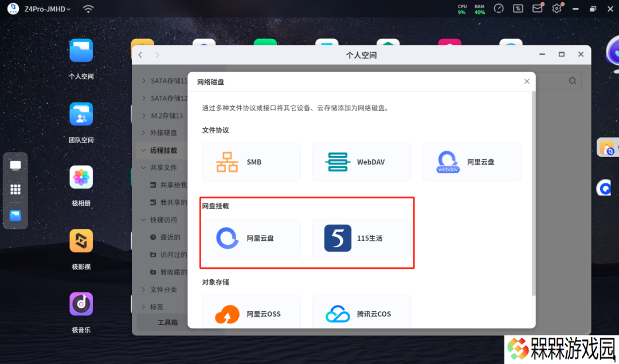Click the 网络磁盘 dialog title
Image resolution: width=619 pixels, height=364 pixels.
click(x=211, y=82)
